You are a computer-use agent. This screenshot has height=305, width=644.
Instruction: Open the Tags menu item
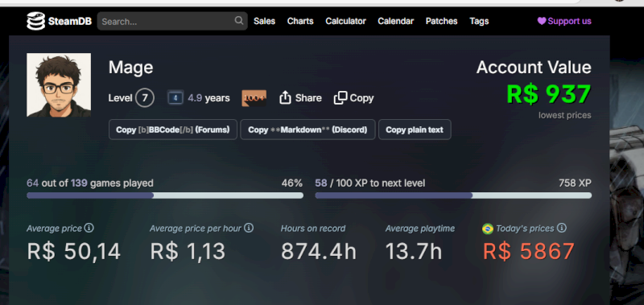click(x=479, y=21)
